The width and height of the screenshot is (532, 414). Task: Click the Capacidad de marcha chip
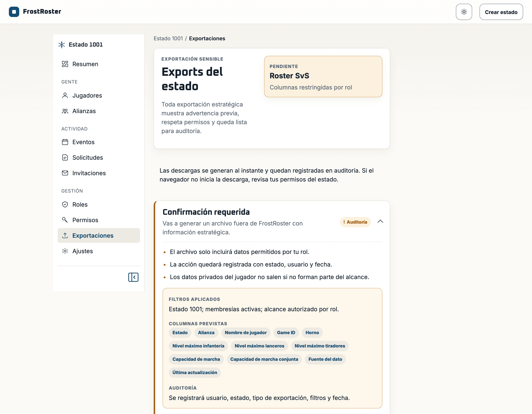[196, 359]
